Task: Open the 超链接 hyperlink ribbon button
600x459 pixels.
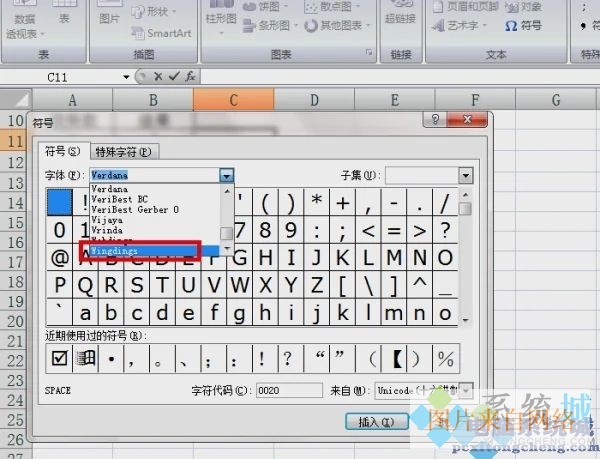Action: (x=402, y=19)
